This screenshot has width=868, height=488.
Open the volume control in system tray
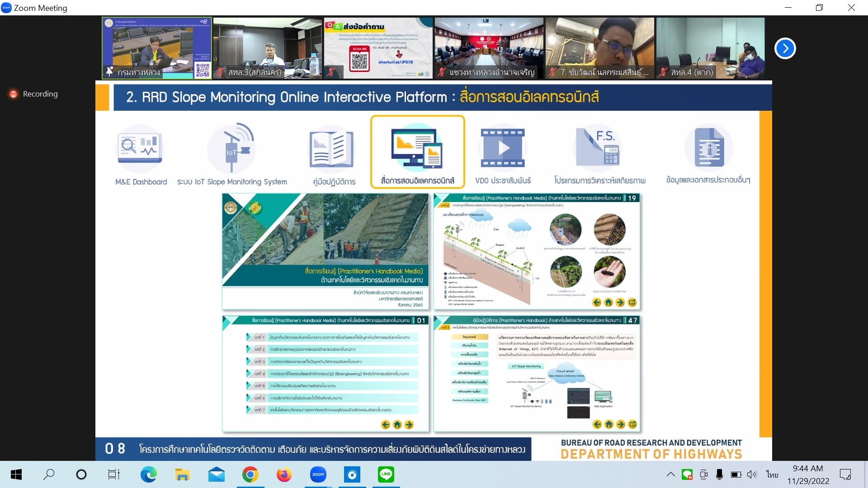[751, 474]
